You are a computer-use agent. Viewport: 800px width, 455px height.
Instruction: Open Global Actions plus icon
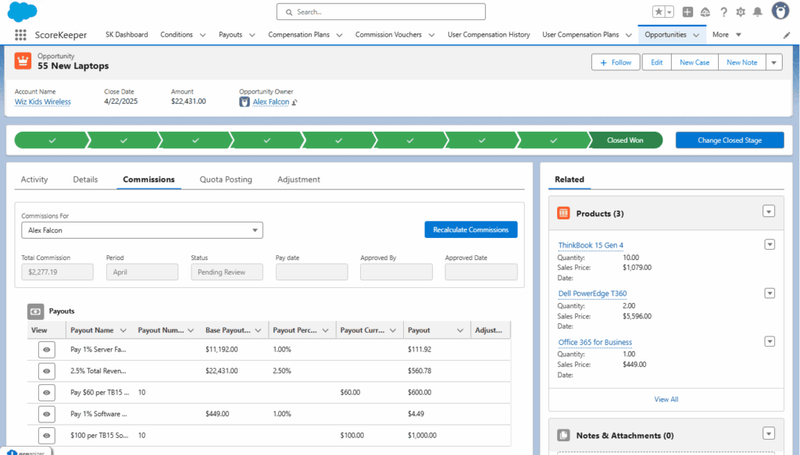[x=688, y=12]
